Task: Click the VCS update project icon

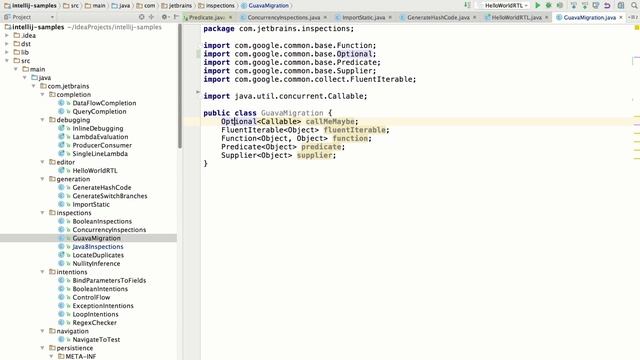Action: pos(573,5)
